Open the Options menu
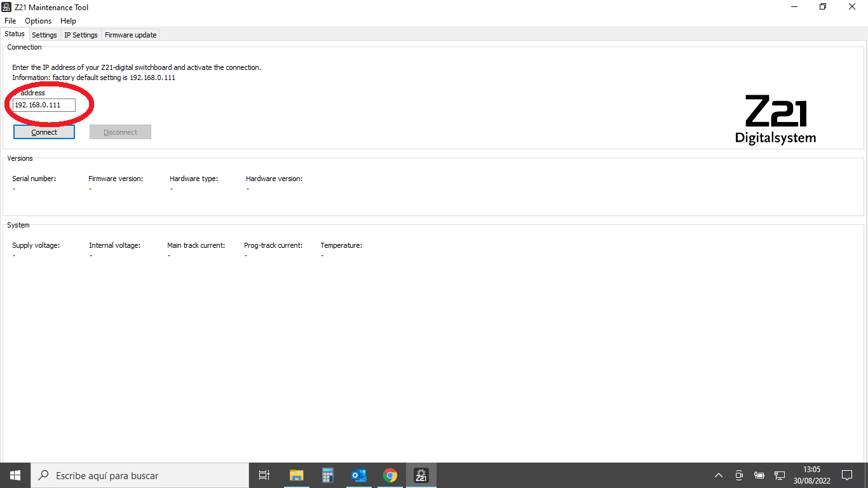The width and height of the screenshot is (868, 488). coord(38,21)
